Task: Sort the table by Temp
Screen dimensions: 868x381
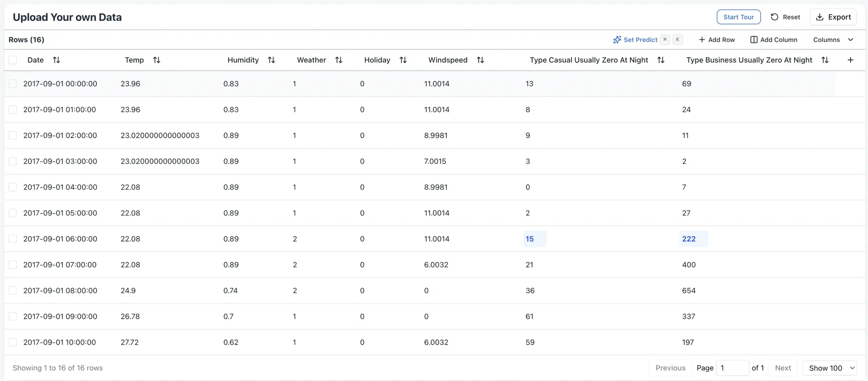Action: pos(156,60)
